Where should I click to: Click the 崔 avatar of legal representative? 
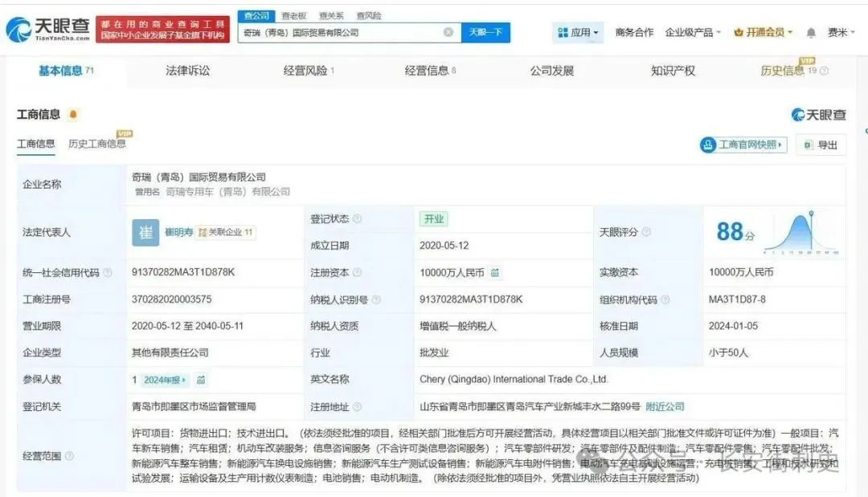(x=145, y=232)
